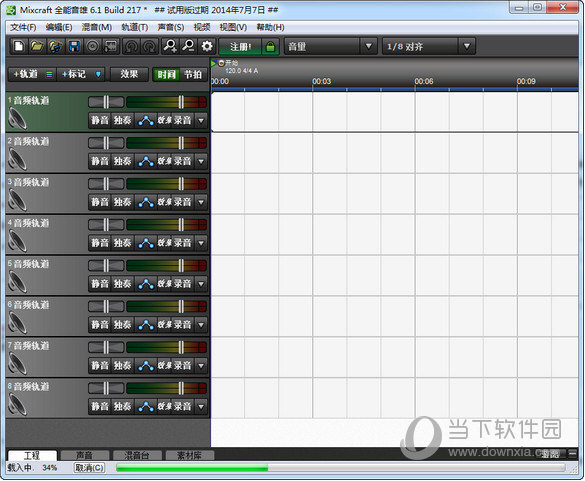Adjust track 2 pan slider
Viewport: 585px width, 481px height.
tap(106, 143)
